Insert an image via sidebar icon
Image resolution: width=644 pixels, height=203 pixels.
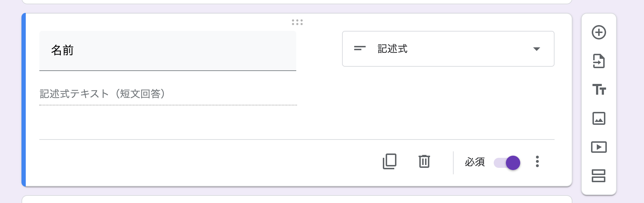(x=599, y=118)
